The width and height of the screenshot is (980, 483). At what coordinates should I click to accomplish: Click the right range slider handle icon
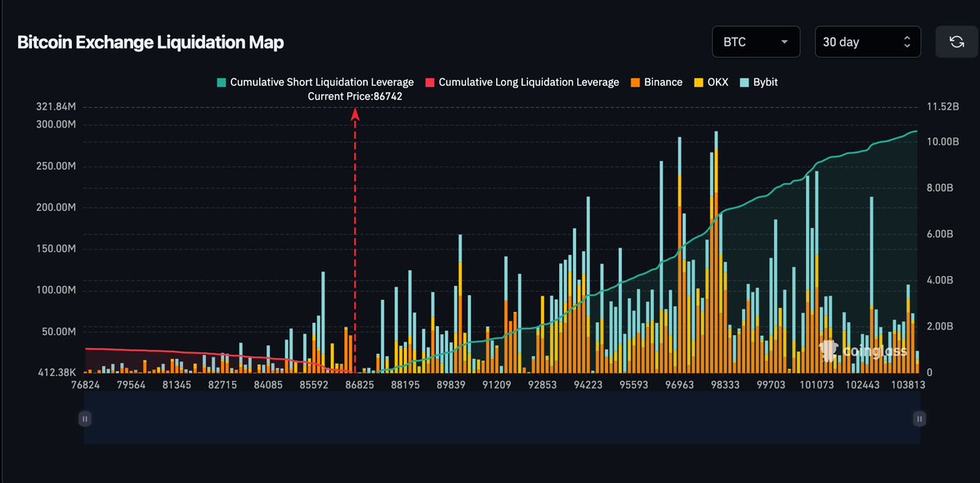click(919, 418)
